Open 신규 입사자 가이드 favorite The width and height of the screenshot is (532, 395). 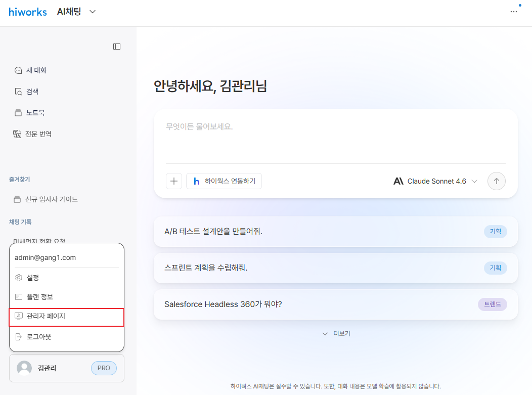(x=46, y=199)
